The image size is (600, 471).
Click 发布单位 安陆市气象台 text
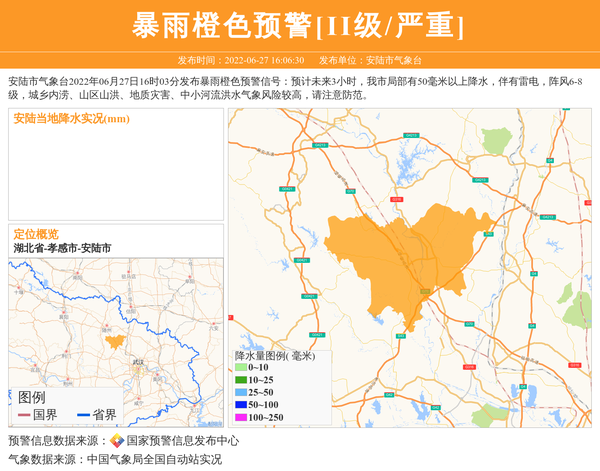tap(370, 60)
